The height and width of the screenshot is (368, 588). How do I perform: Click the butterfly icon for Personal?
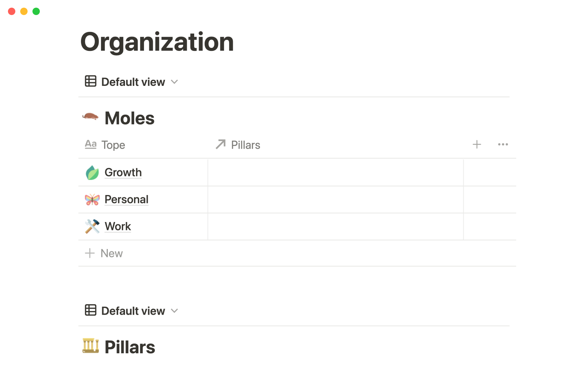[92, 200]
